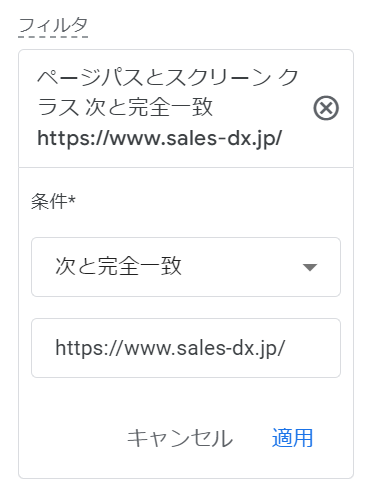Delete the filter using the X icon next to ラス
The width and height of the screenshot is (371, 488).
coord(326,108)
